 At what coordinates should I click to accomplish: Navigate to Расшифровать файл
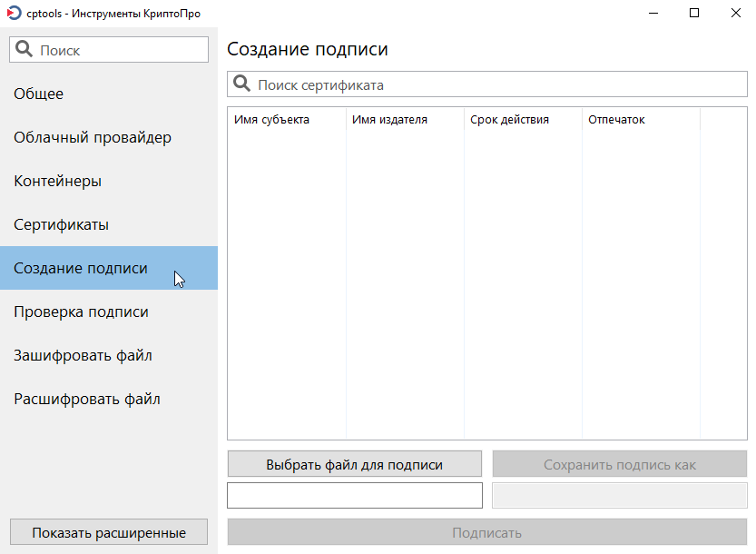87,399
